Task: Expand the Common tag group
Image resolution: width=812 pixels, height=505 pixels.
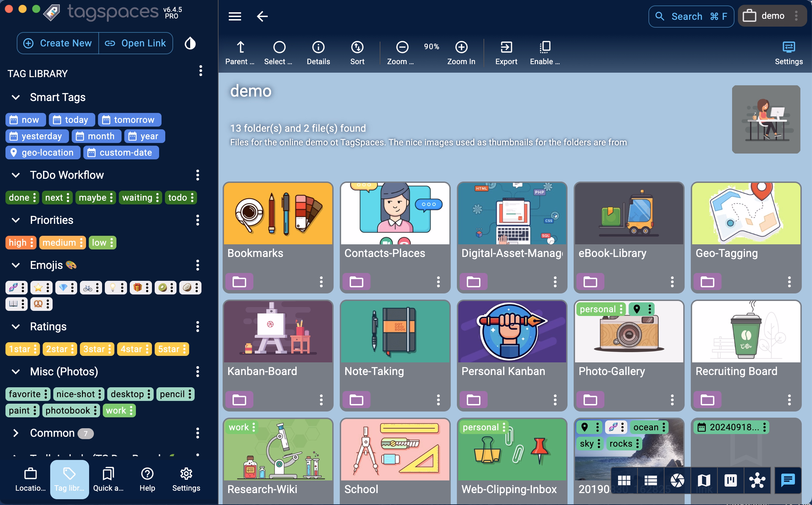Action: pyautogui.click(x=16, y=433)
